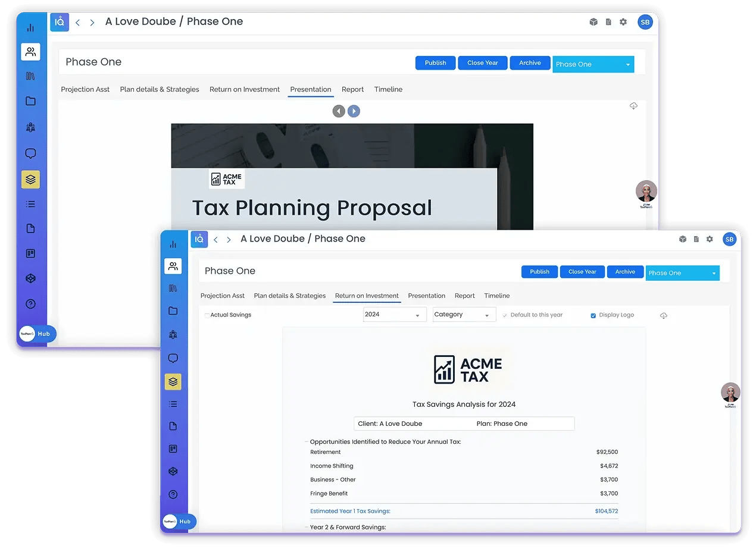
Task: Open the Hub button in the back window sidebar
Action: (38, 334)
